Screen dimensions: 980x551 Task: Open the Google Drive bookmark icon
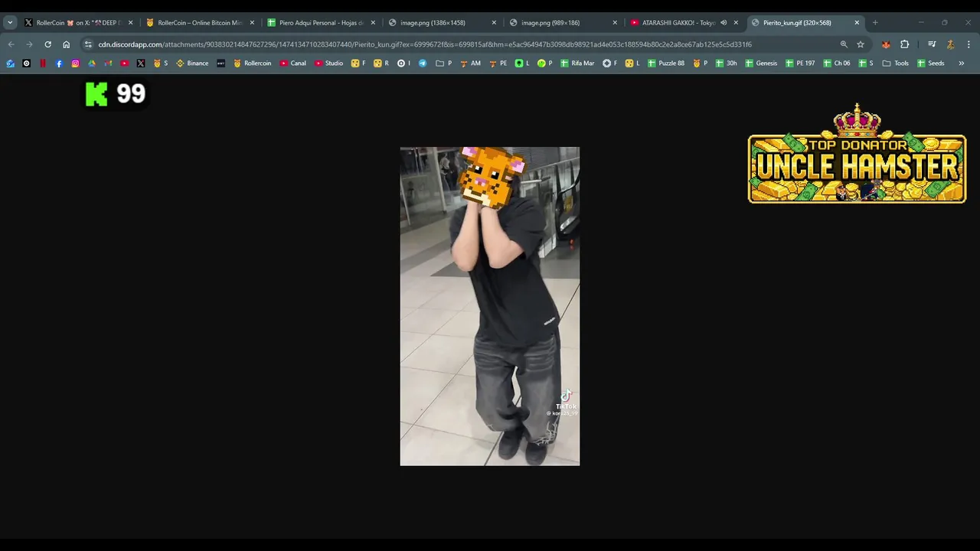(92, 64)
